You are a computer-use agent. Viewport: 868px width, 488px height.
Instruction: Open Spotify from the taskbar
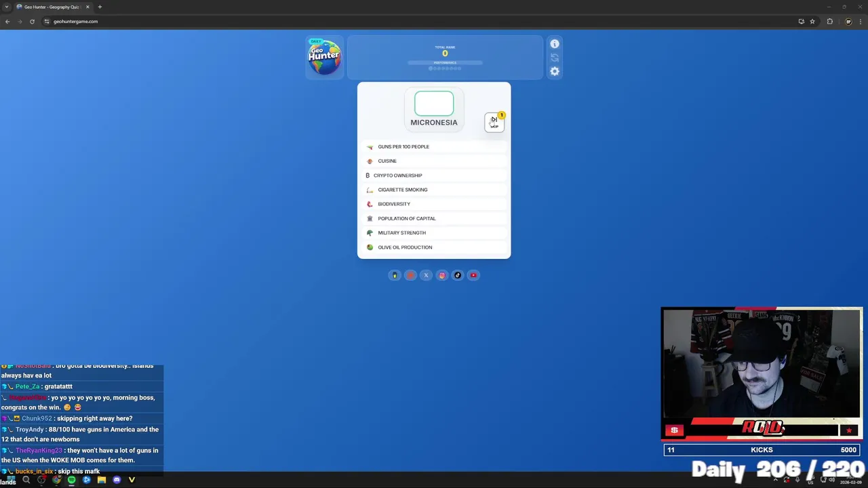pos(71,480)
